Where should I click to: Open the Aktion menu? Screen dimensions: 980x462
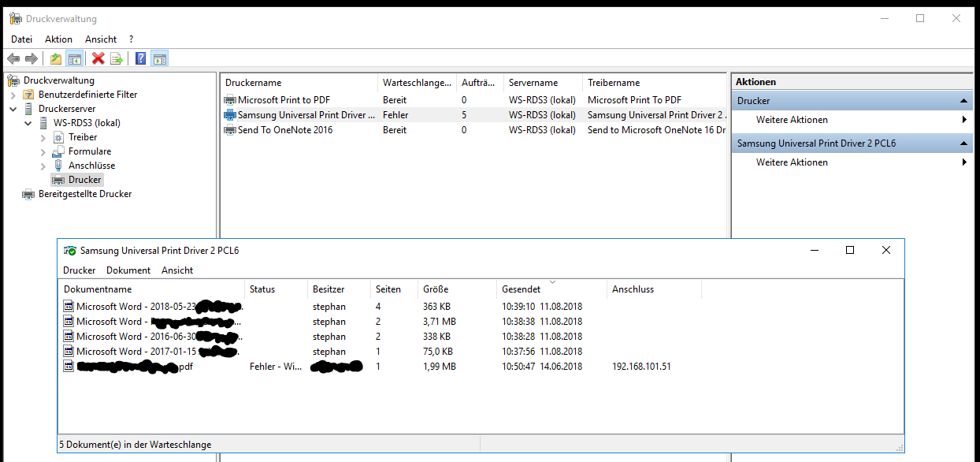tap(58, 39)
